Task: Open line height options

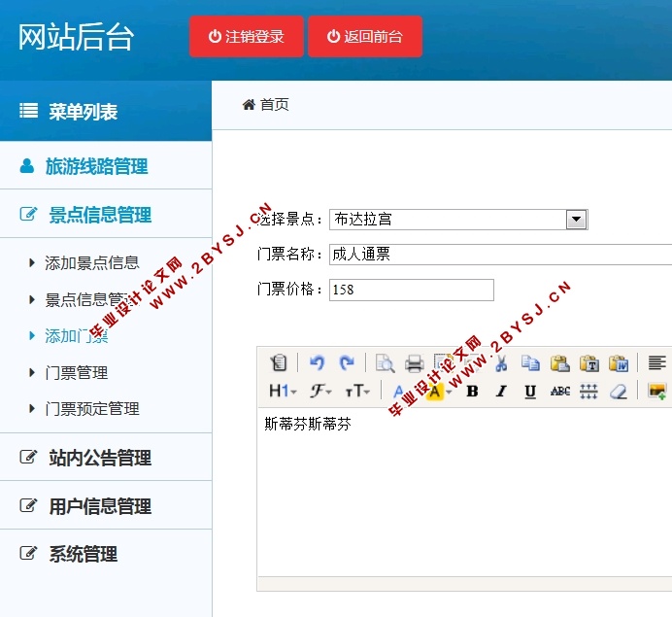Action: (588, 391)
